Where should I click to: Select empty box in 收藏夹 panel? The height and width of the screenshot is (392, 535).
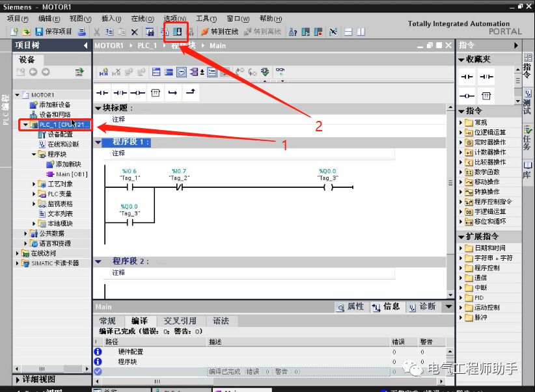486,96
